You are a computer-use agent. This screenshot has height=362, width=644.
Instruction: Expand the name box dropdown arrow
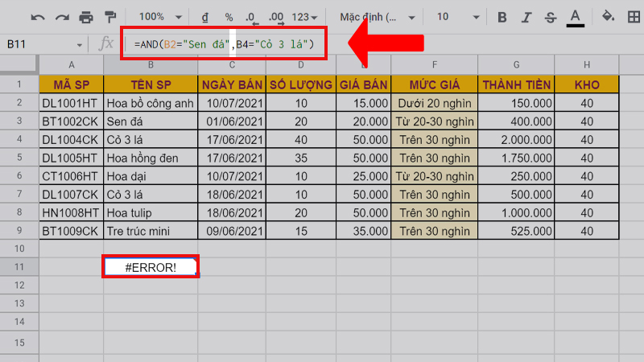pos(79,45)
